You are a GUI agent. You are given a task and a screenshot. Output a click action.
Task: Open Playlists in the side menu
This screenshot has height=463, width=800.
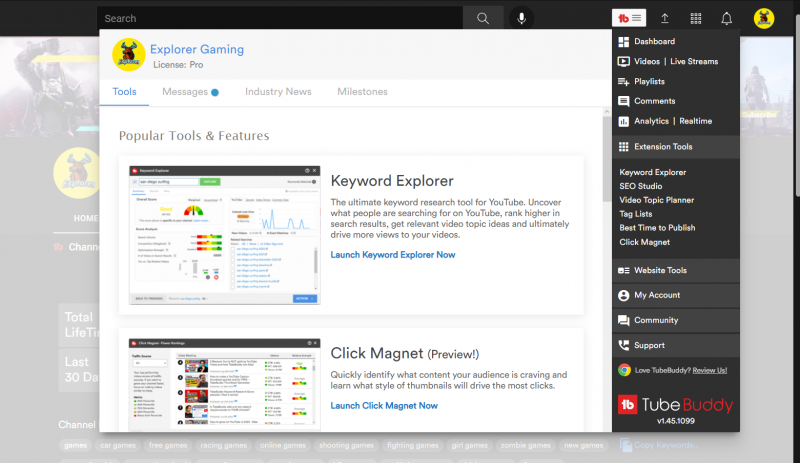(649, 81)
